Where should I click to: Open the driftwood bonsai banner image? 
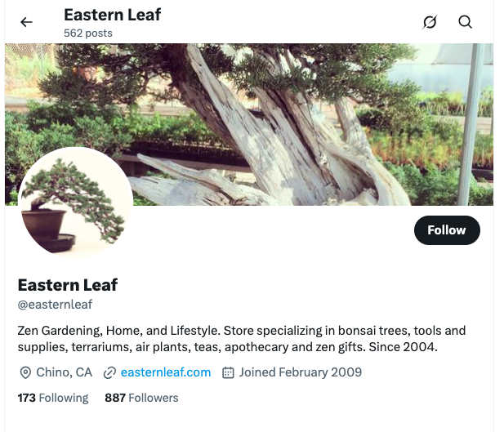249,125
